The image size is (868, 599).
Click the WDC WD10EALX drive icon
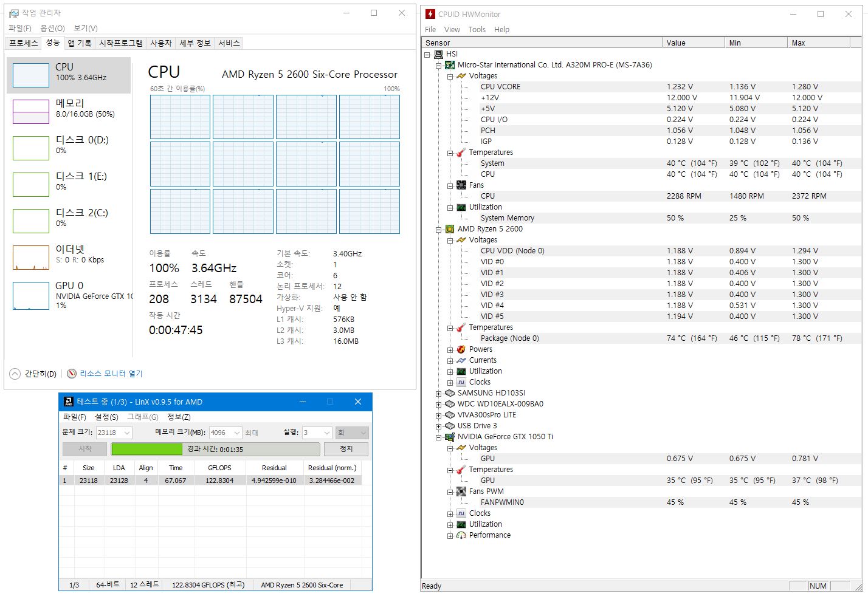click(450, 404)
